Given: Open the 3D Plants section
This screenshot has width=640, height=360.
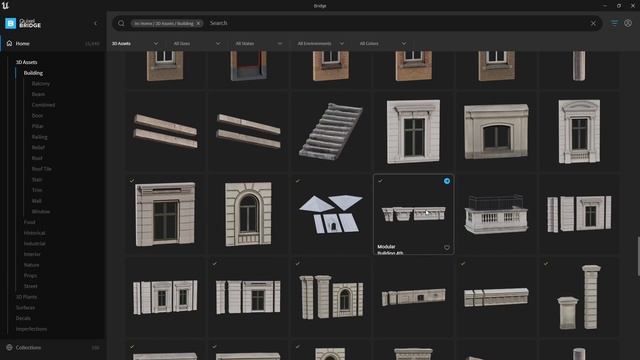Looking at the screenshot, I should (x=26, y=297).
